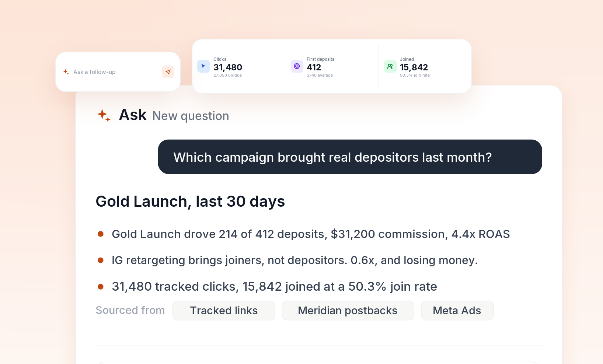Click the sparkle icon in the follow-up field
Image resolution: width=603 pixels, height=364 pixels.
(66, 72)
